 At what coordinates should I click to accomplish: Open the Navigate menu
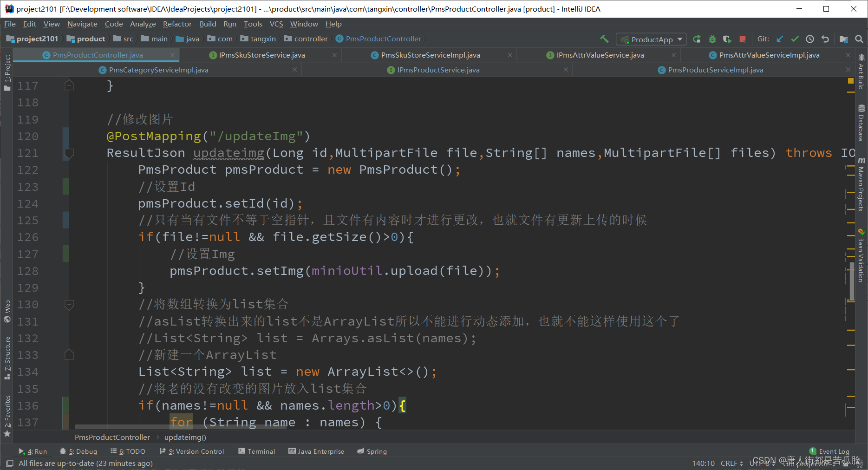pos(82,24)
